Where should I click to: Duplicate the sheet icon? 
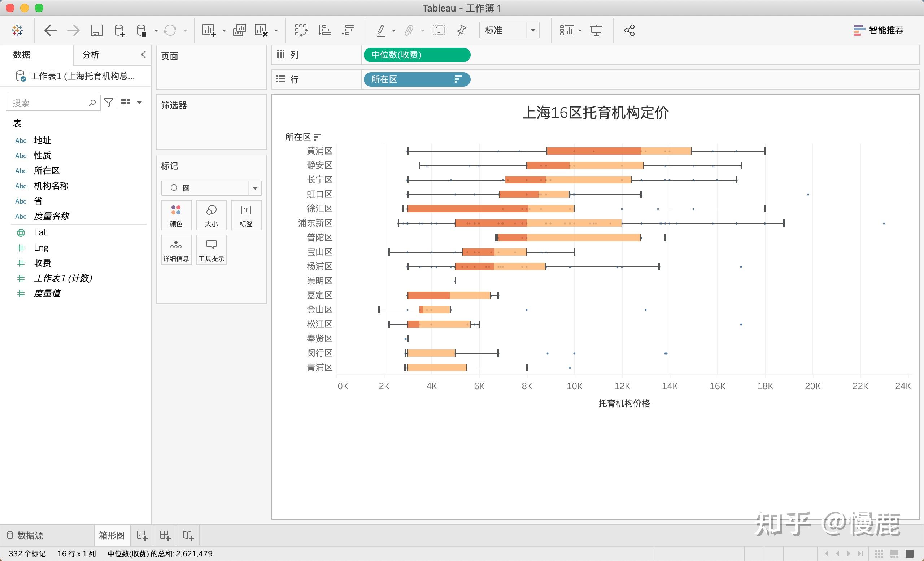pyautogui.click(x=239, y=30)
